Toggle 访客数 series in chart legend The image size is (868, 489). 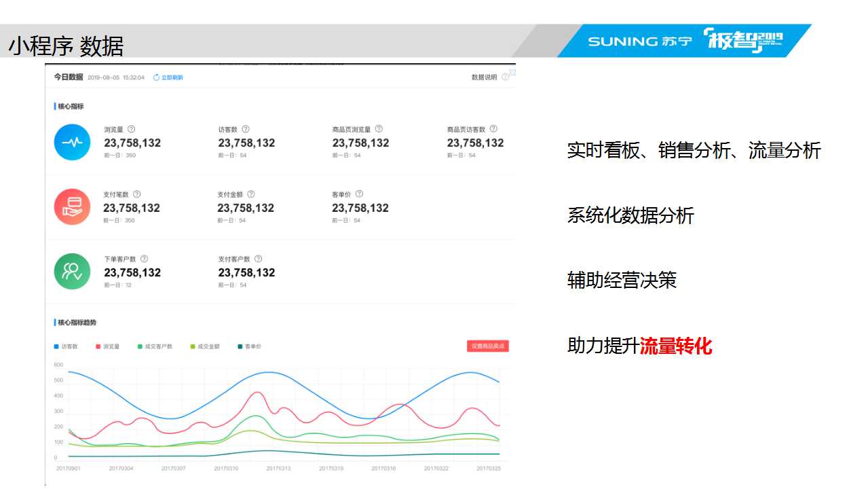tap(67, 346)
